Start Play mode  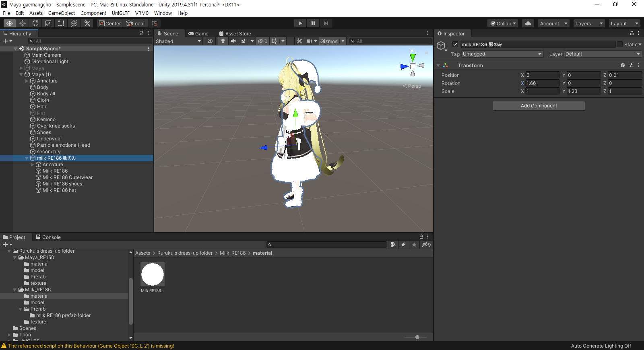coord(300,23)
